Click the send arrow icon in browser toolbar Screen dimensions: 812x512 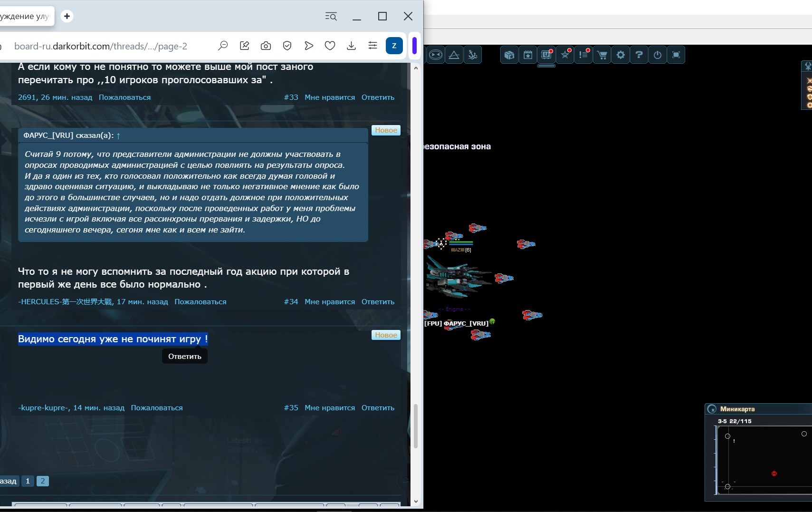[309, 46]
